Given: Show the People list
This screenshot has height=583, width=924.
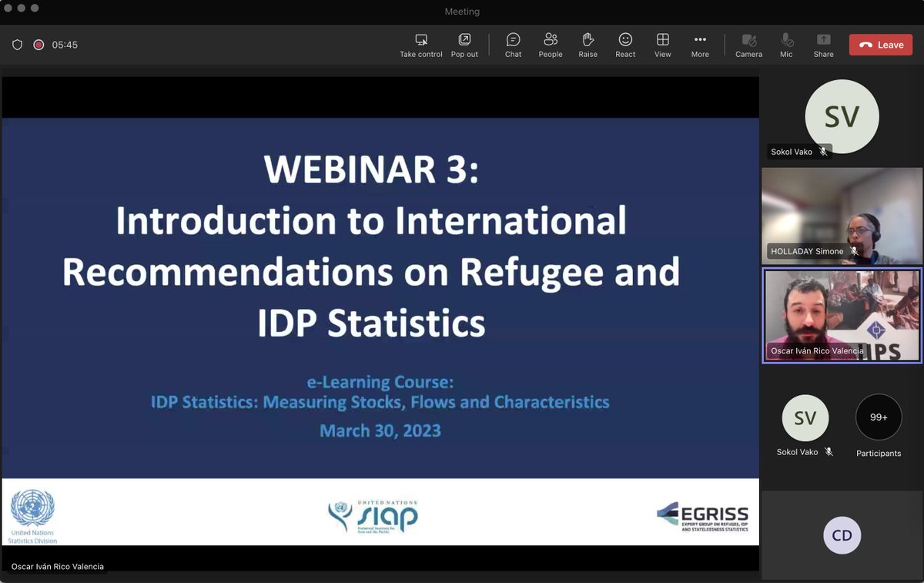Looking at the screenshot, I should pyautogui.click(x=551, y=45).
